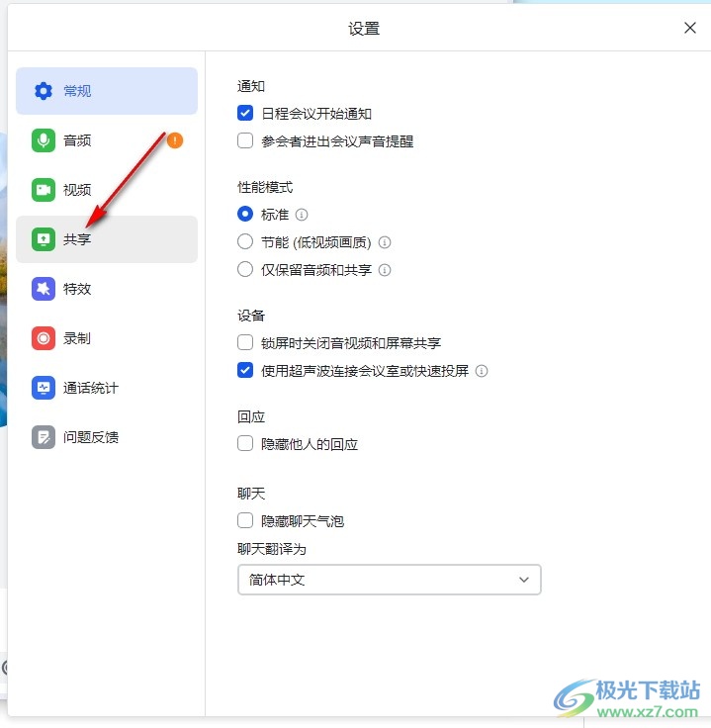Select 仅保留音频和共享 radio option
This screenshot has width=711, height=728.
click(x=245, y=269)
